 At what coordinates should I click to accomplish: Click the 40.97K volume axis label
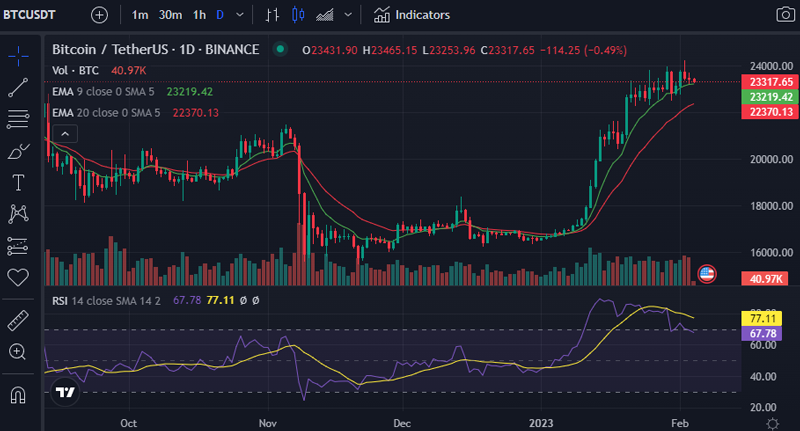tap(765, 278)
